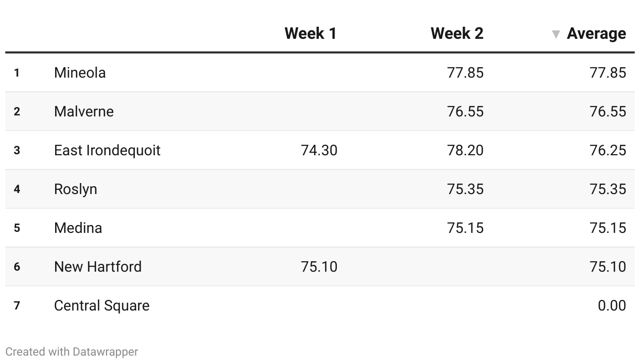
Task: Click the East Irondequoit team name
Action: [x=107, y=150]
